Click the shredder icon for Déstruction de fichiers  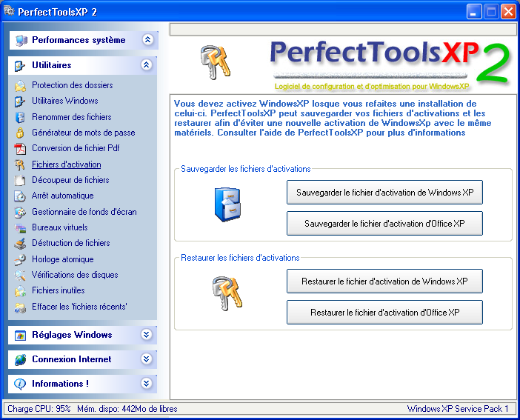click(20, 244)
